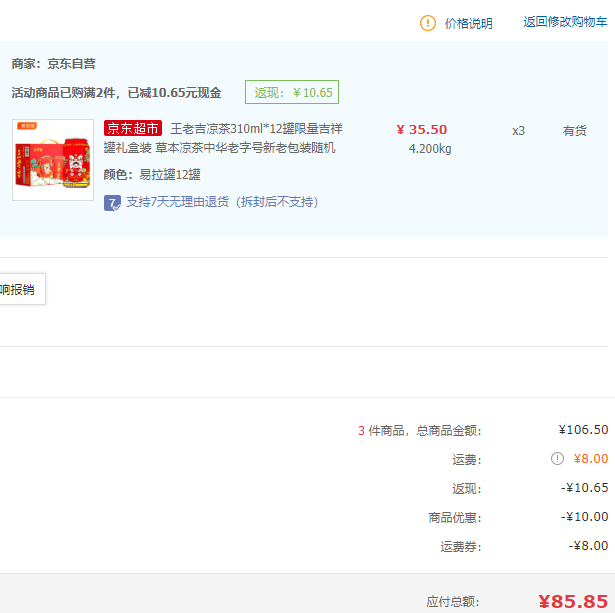
Task: Click total goods amount ¥106.50
Action: point(583,430)
